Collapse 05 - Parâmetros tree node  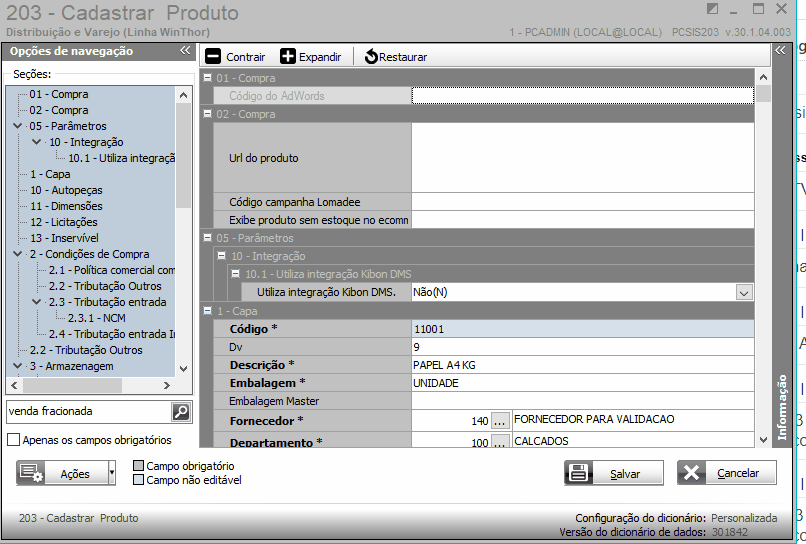[x=18, y=126]
